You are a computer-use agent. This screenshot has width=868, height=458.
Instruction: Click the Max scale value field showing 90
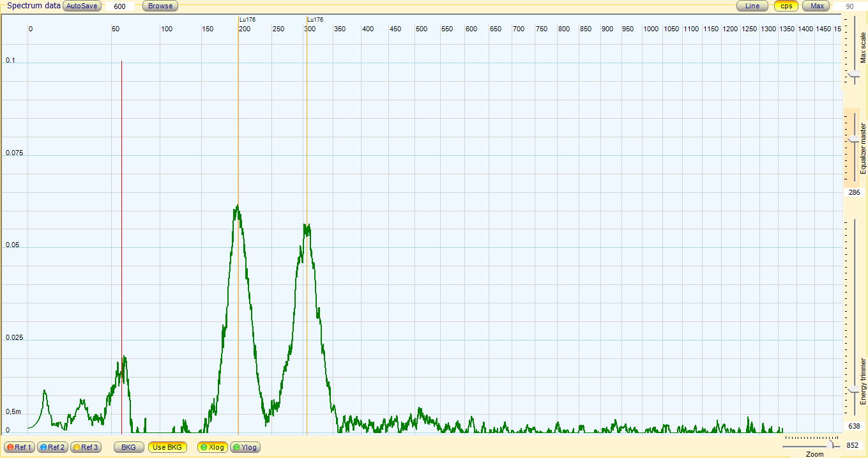849,6
